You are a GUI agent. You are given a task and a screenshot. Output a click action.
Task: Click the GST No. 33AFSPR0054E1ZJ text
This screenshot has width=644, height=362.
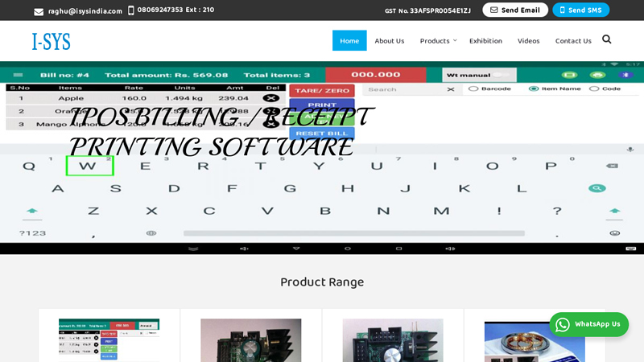(427, 10)
